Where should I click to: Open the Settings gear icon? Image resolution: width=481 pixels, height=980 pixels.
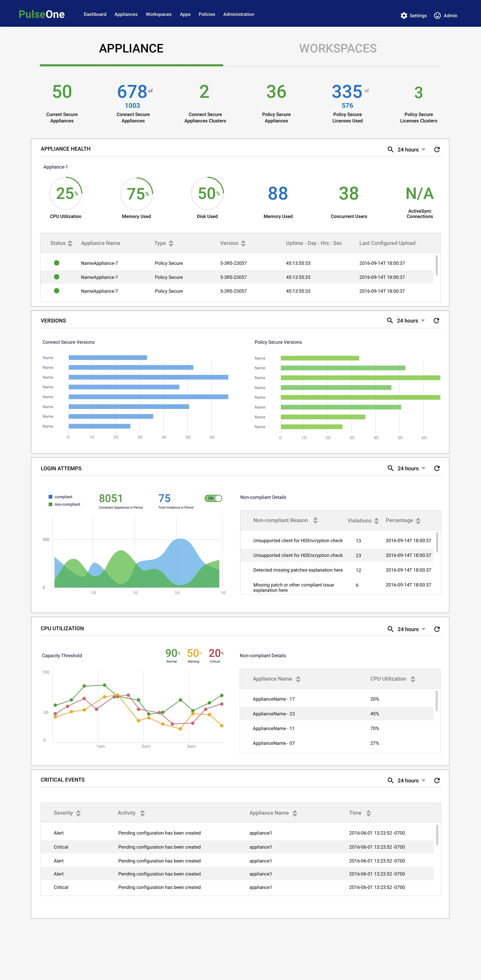(404, 16)
